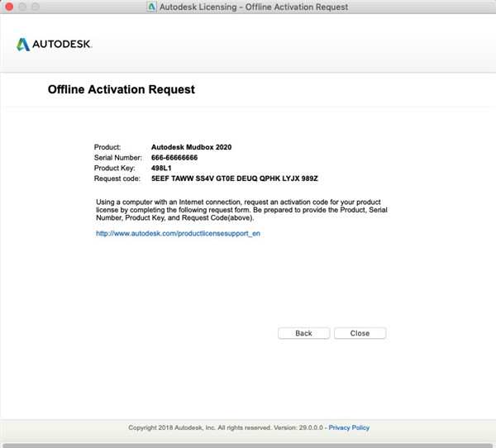Click the Request code value 5EEF TAWW

point(235,178)
